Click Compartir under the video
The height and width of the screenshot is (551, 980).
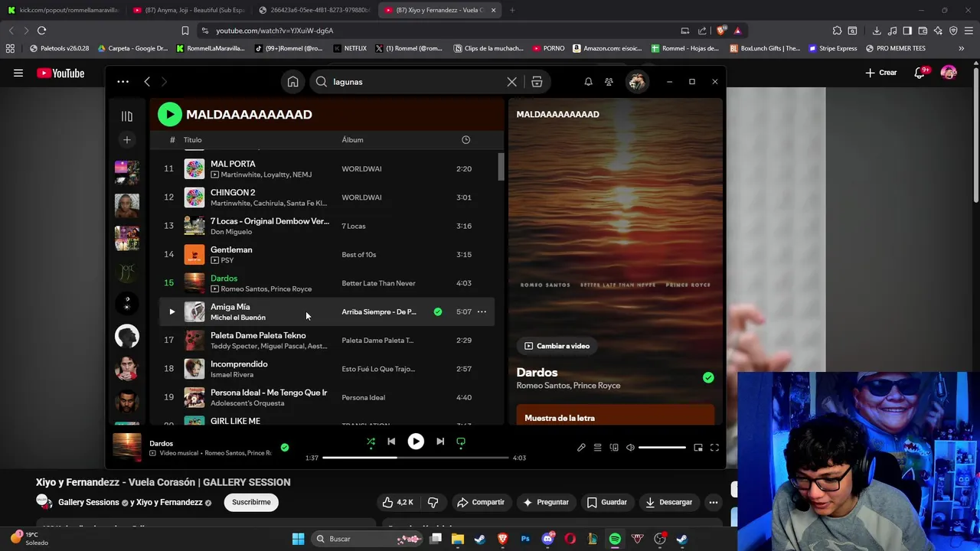click(x=481, y=502)
